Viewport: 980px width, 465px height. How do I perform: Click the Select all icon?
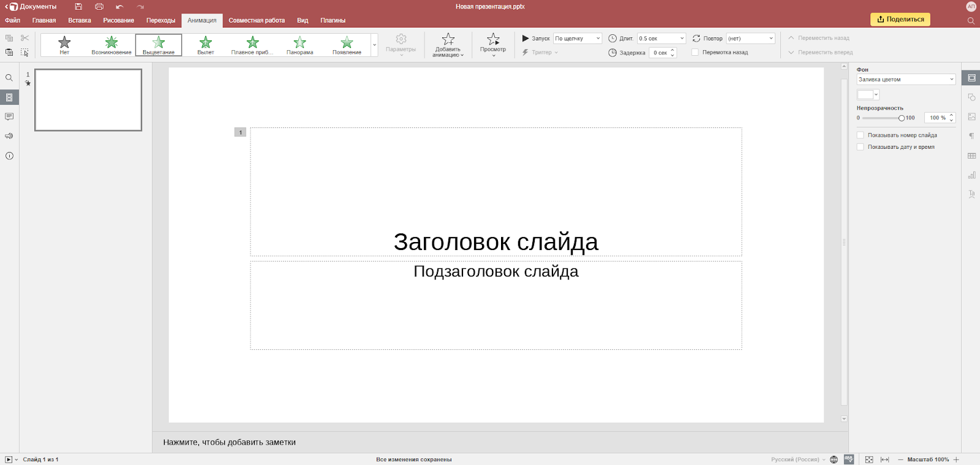point(24,53)
